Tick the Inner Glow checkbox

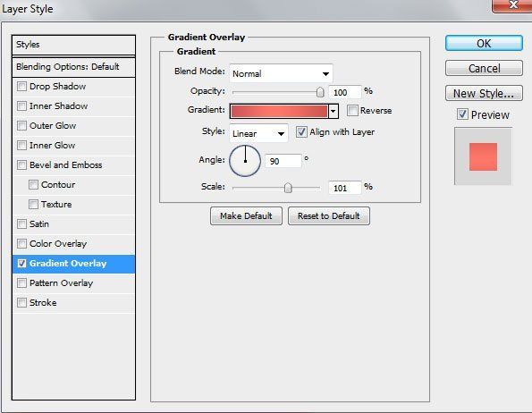[21, 146]
